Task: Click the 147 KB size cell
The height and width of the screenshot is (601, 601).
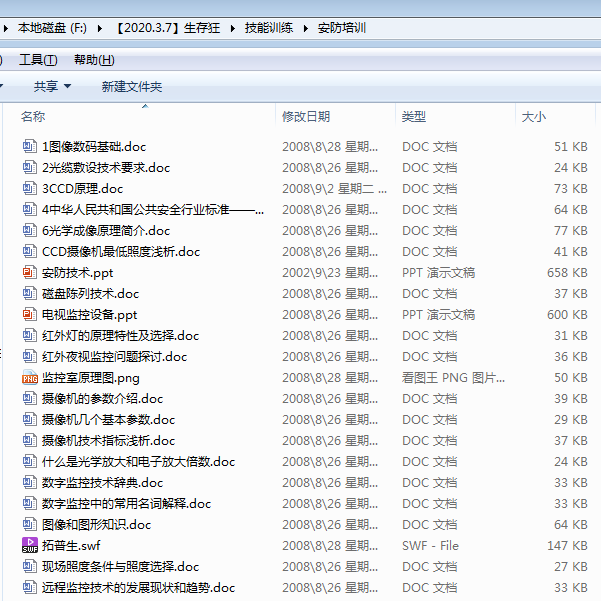Action: [x=567, y=545]
